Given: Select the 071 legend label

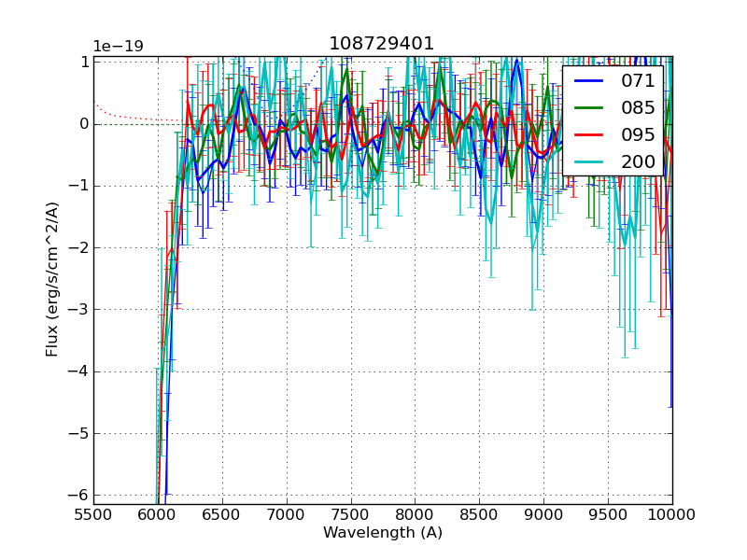Looking at the screenshot, I should click(x=638, y=81).
